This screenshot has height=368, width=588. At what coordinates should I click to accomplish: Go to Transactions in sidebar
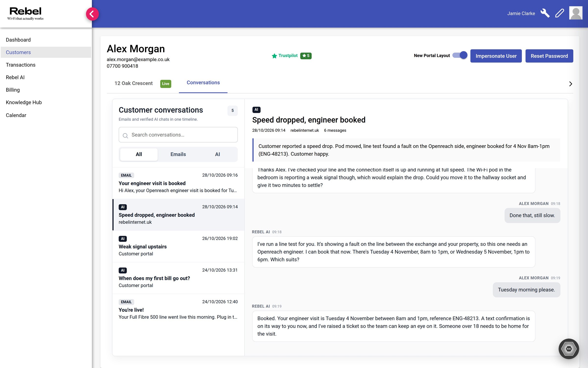tap(46, 65)
